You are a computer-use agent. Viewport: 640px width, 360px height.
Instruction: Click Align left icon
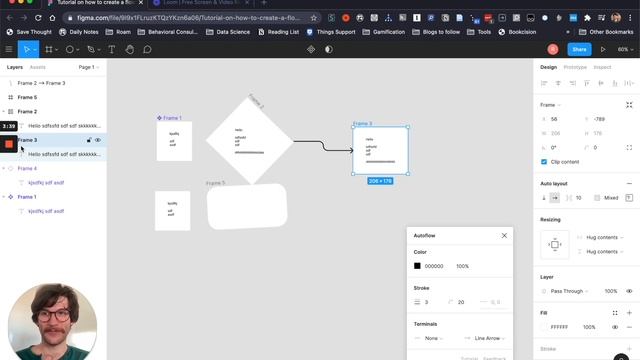544,83
